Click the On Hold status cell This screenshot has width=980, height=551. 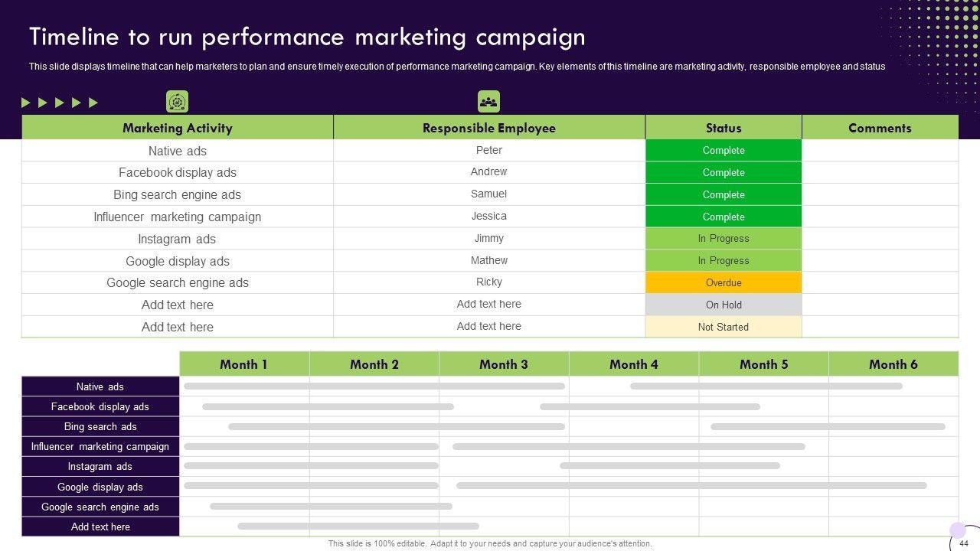pyautogui.click(x=724, y=305)
